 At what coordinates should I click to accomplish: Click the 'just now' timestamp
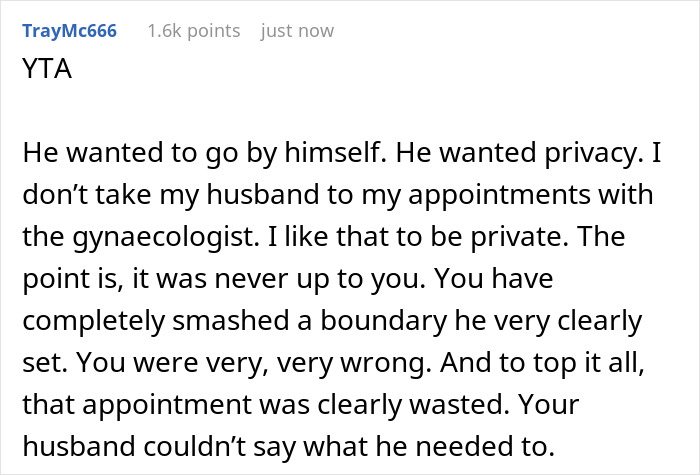click(x=297, y=31)
